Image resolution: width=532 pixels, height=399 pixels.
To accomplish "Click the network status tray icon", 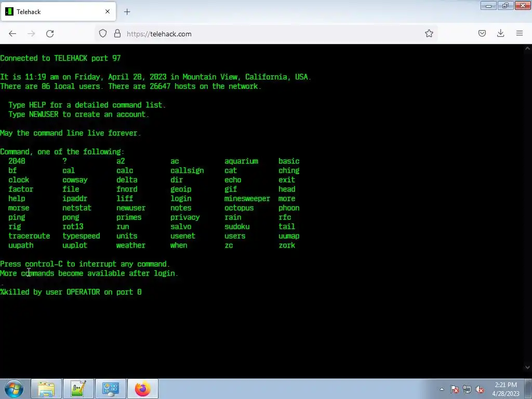I will point(467,390).
